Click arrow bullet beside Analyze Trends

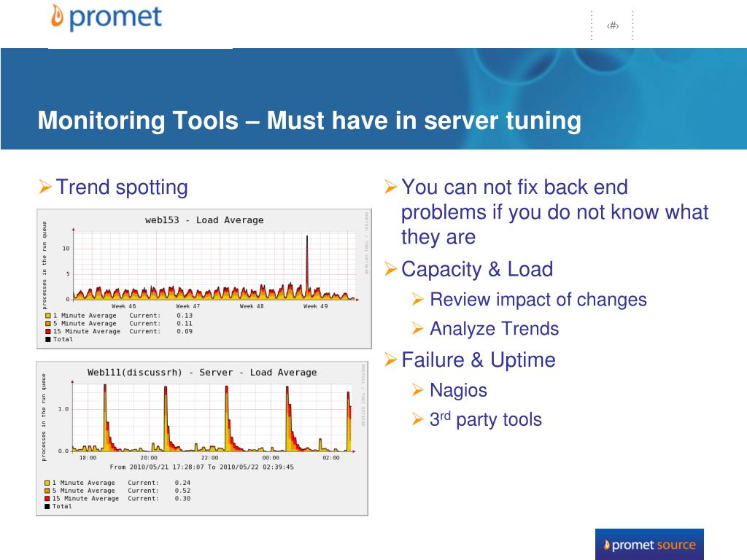[417, 329]
